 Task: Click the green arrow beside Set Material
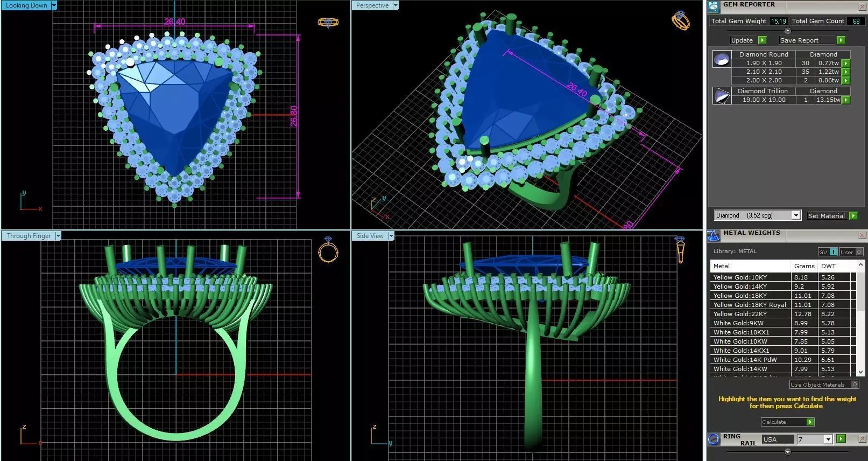point(853,216)
